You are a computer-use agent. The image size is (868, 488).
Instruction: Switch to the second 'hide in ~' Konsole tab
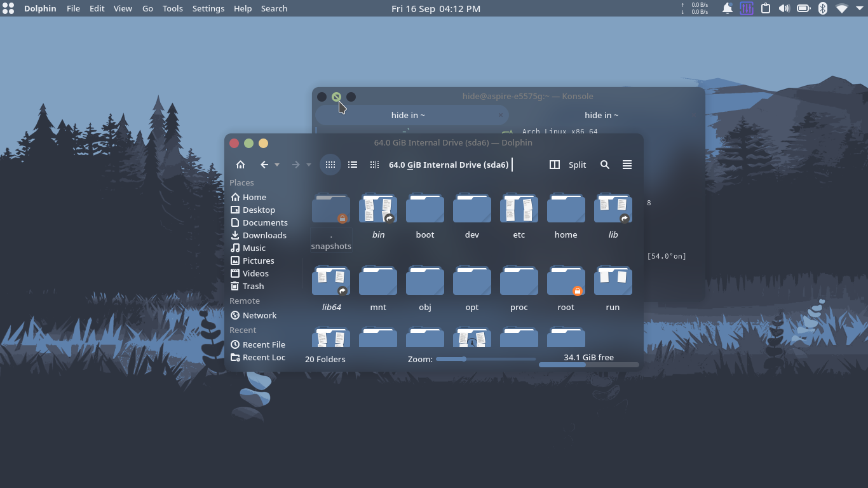point(601,115)
